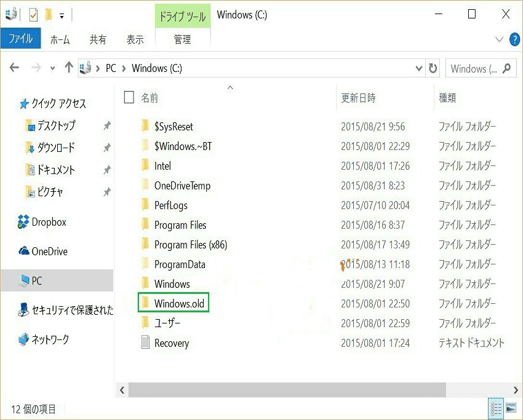The height and width of the screenshot is (420, 523).
Task: Expand the ribbon with the chevron
Action: coord(499,40)
